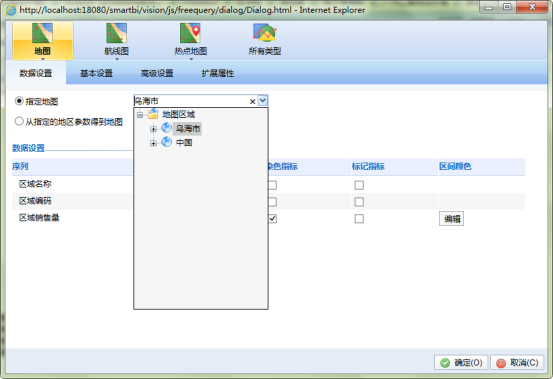Uncheck 染色指标 checkbox for 区域销售量

272,219
